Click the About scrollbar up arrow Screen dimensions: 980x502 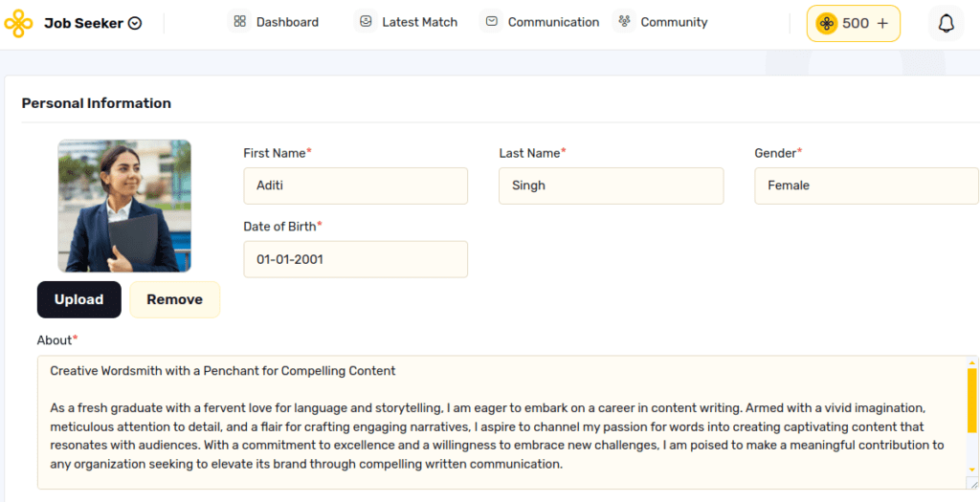(972, 363)
